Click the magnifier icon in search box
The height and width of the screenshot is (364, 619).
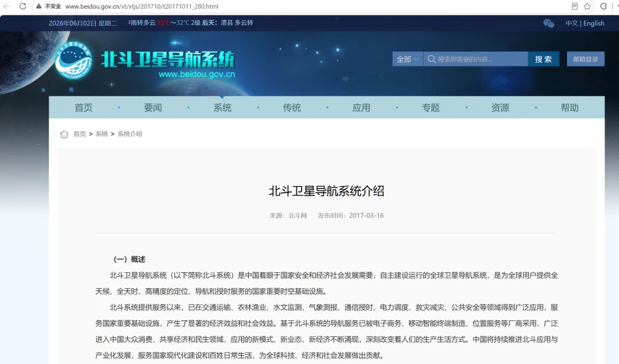tap(432, 59)
